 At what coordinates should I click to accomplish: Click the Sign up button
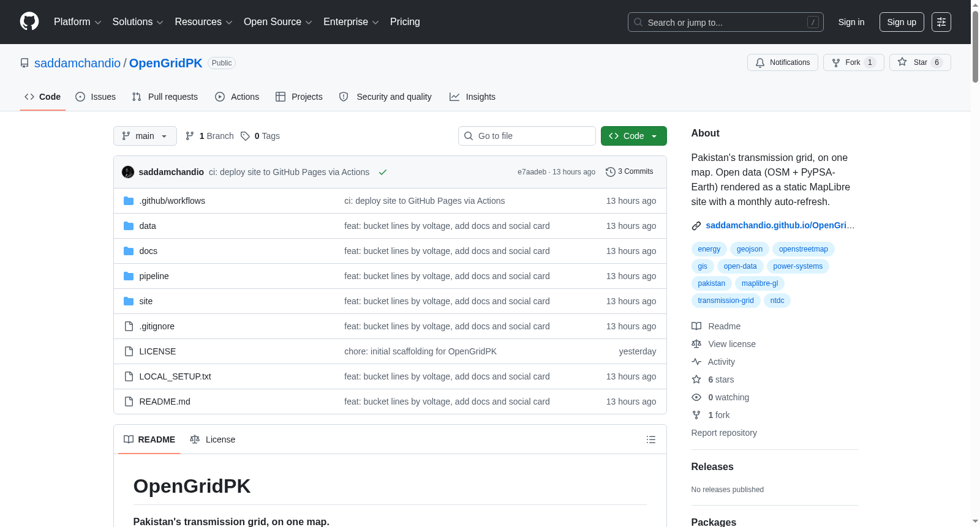click(x=902, y=22)
